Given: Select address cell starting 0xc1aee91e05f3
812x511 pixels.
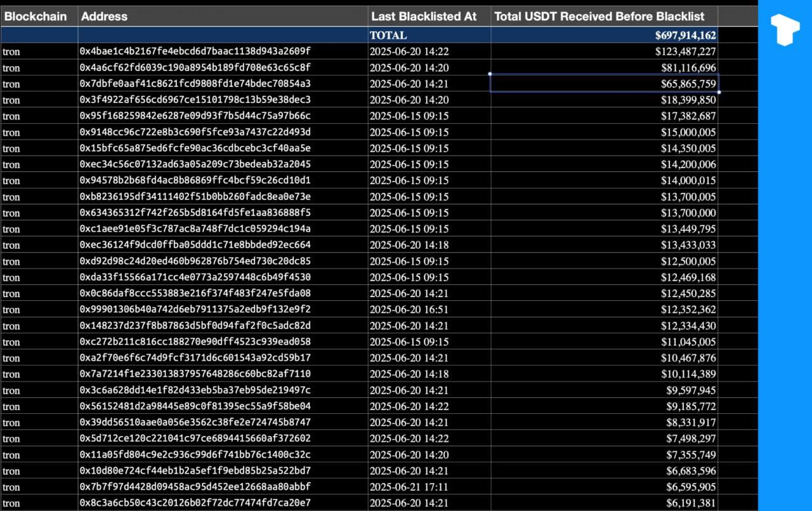Looking at the screenshot, I should point(195,229).
